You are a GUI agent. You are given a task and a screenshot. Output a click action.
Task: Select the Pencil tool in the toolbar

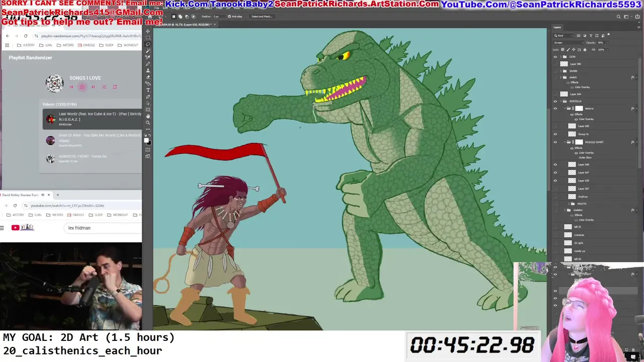pos(147,64)
